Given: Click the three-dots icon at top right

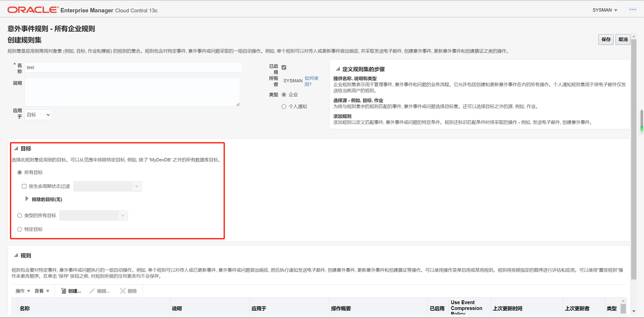Looking at the screenshot, I should point(632,10).
